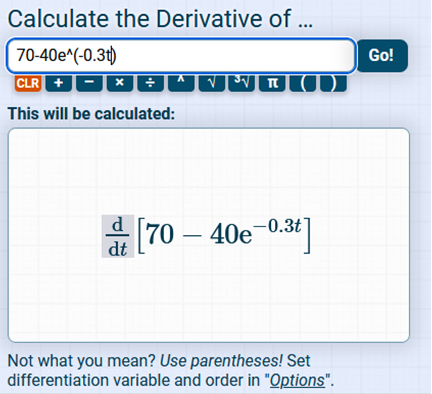Image resolution: width=432 pixels, height=394 pixels.
Task: Insert the multiplication symbol
Action: 120,83
